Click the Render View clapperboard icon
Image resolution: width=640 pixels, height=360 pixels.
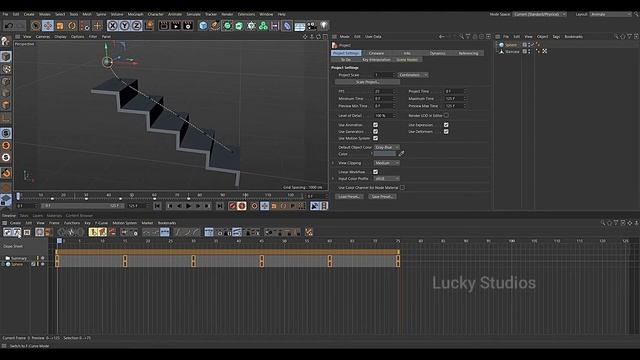(164, 26)
